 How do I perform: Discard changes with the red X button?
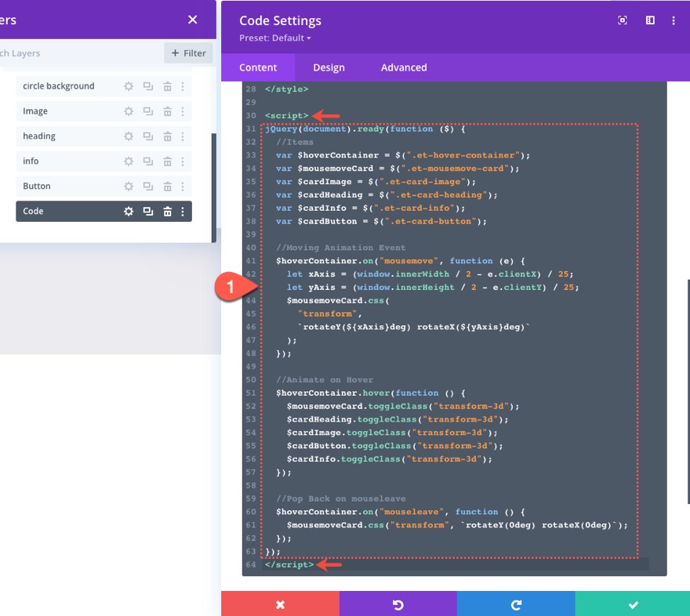[x=281, y=604]
